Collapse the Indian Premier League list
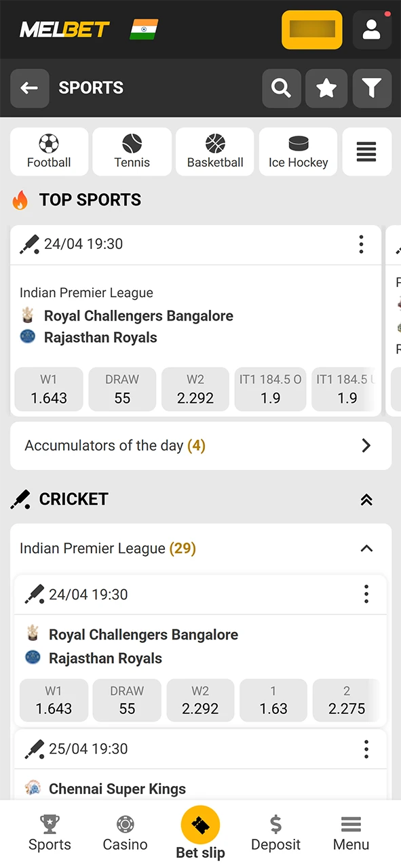 [x=366, y=548]
